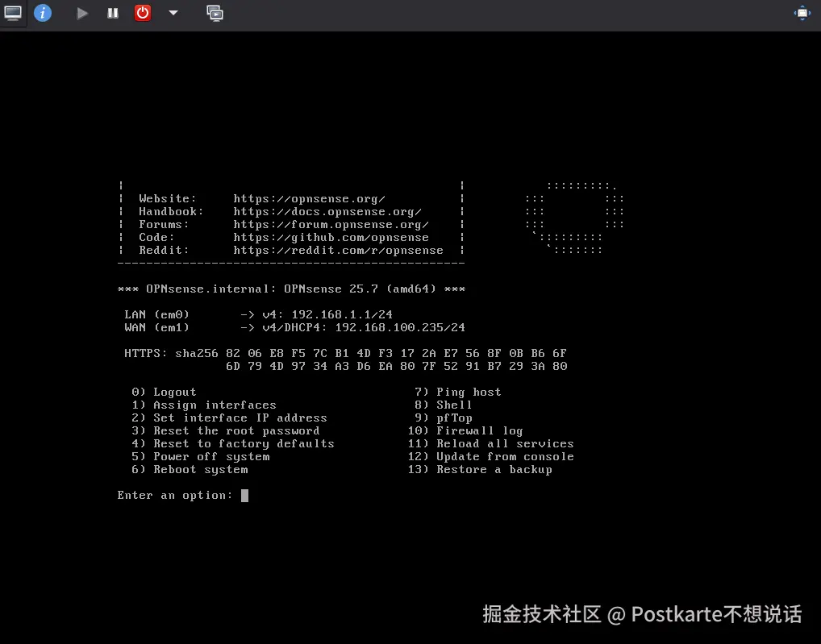Viewport: 821px width, 644px height.
Task: Select "6) Reboot system" line
Action: click(190, 469)
